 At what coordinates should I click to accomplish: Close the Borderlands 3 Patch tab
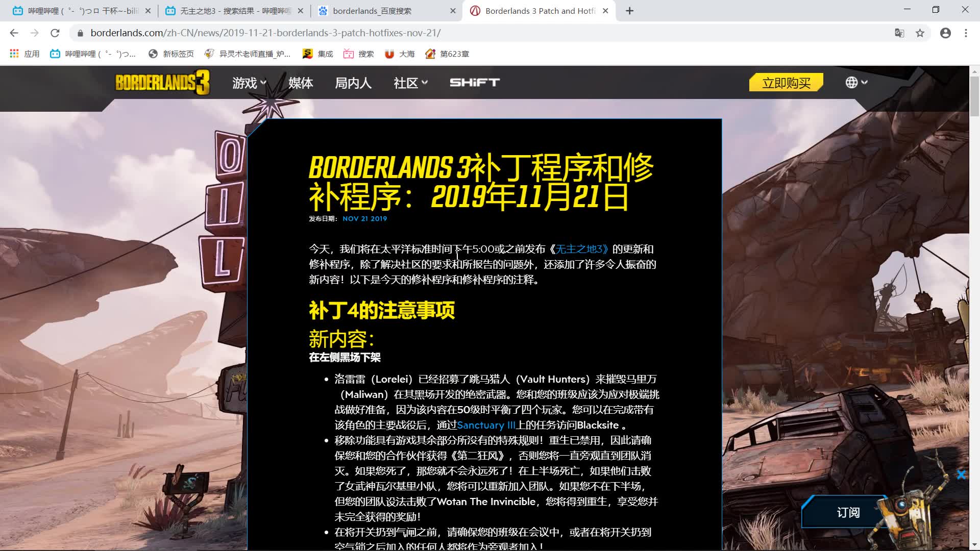click(605, 11)
